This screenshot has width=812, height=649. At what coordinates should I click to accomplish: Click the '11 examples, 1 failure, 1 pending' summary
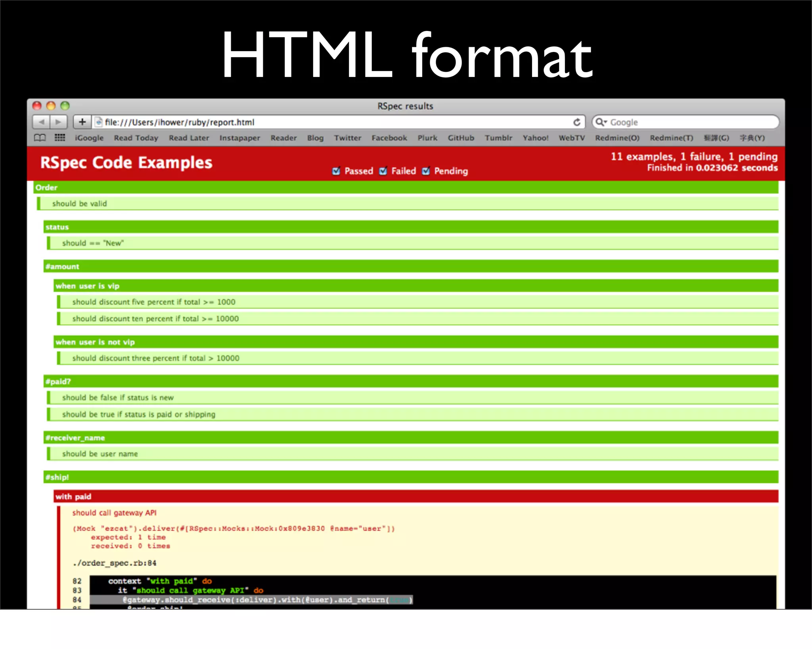pos(694,157)
